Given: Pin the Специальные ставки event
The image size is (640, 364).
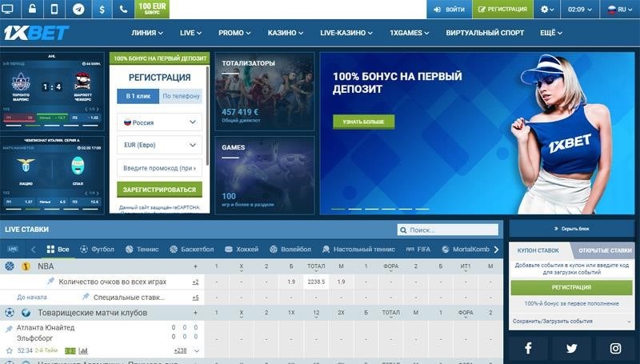Looking at the screenshot, I should [x=86, y=297].
